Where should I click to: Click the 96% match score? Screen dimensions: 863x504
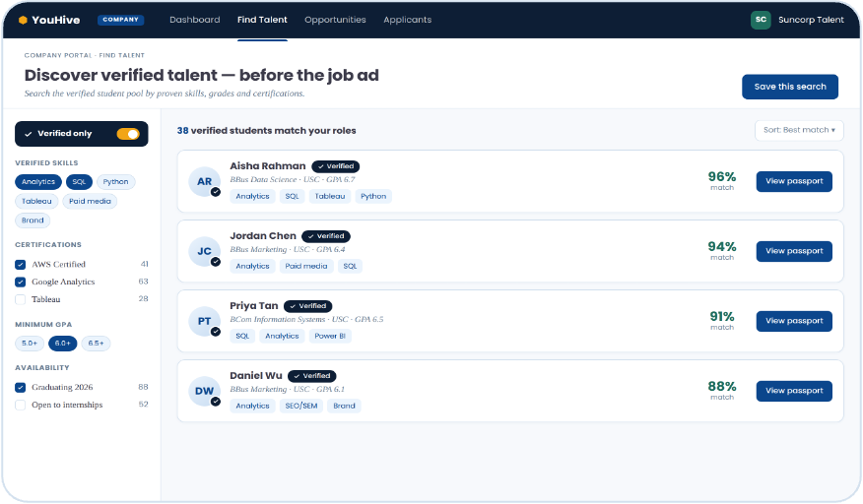pos(721,177)
